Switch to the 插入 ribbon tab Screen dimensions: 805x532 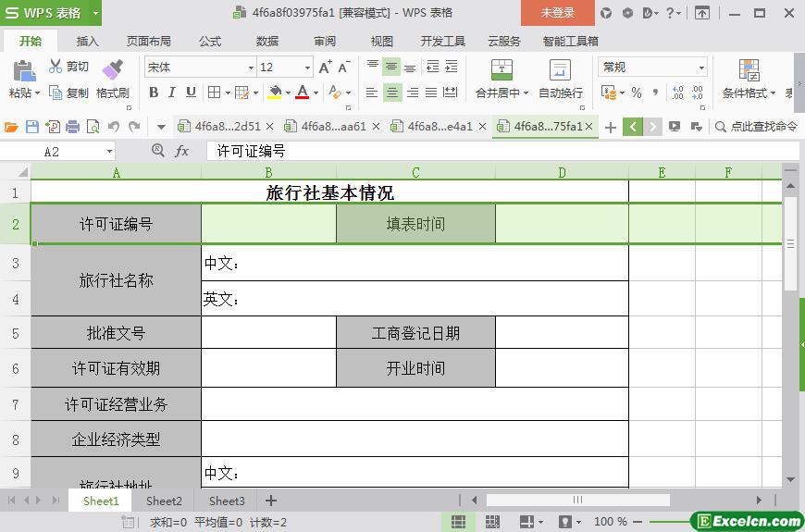coord(87,42)
